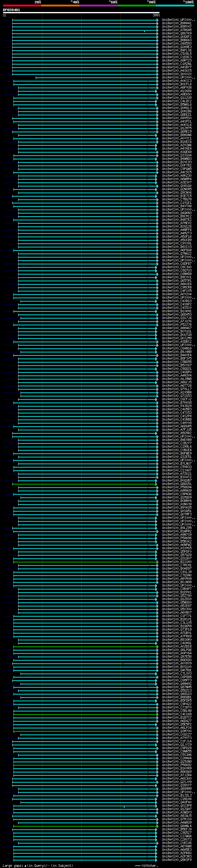Select the UniRef100_O48593 label
This screenshot has height=868, width=197.
pyautogui.click(x=177, y=44)
